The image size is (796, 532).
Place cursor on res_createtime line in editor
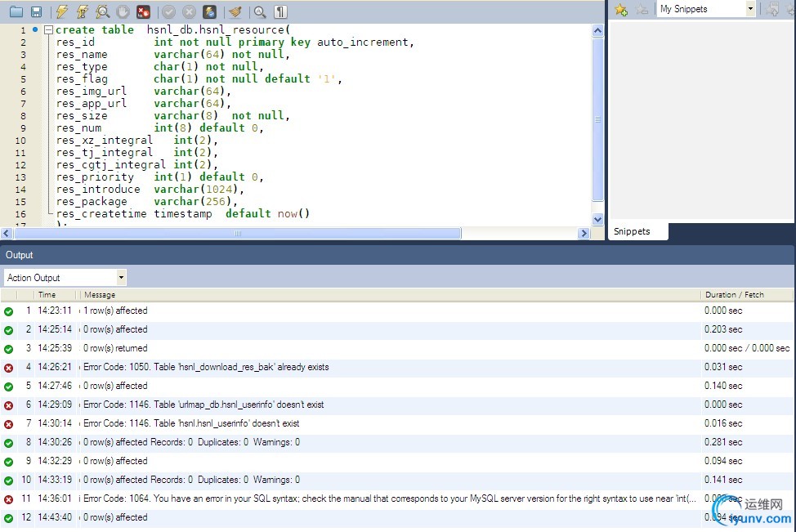[x=183, y=214]
